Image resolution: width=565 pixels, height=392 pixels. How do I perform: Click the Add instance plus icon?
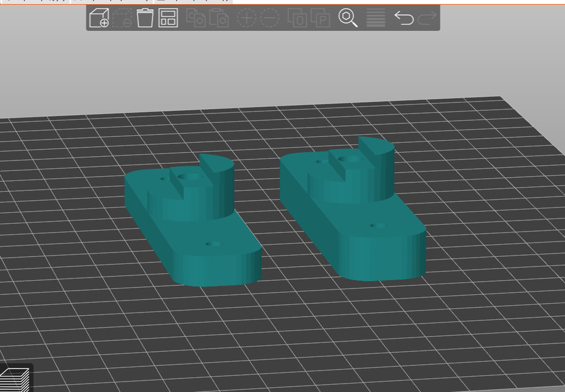coord(247,18)
